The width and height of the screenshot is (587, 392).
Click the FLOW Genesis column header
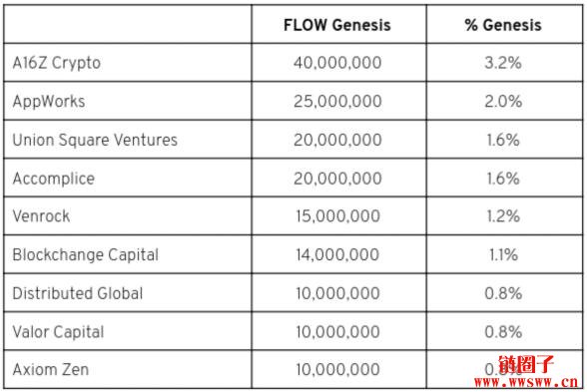[337, 25]
